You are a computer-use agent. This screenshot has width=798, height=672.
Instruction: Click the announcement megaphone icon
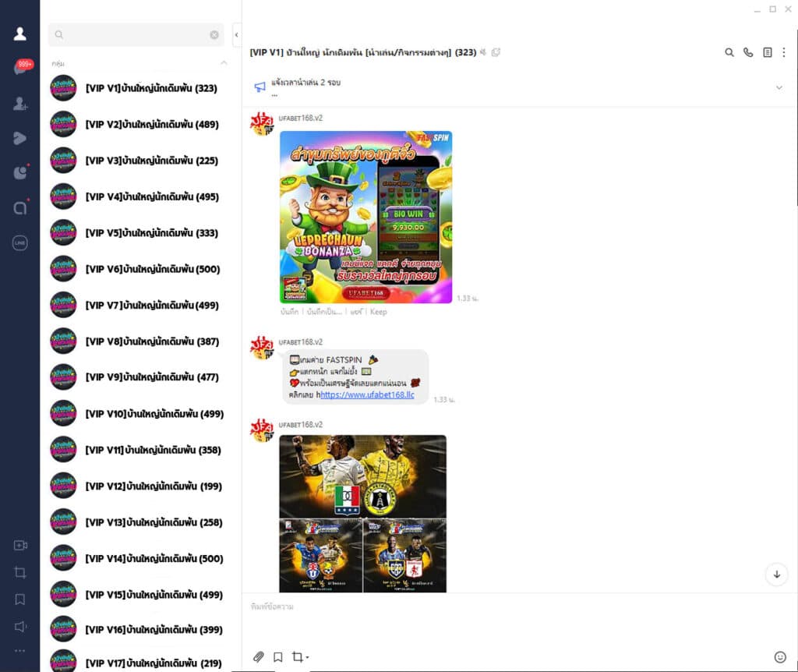pos(260,87)
